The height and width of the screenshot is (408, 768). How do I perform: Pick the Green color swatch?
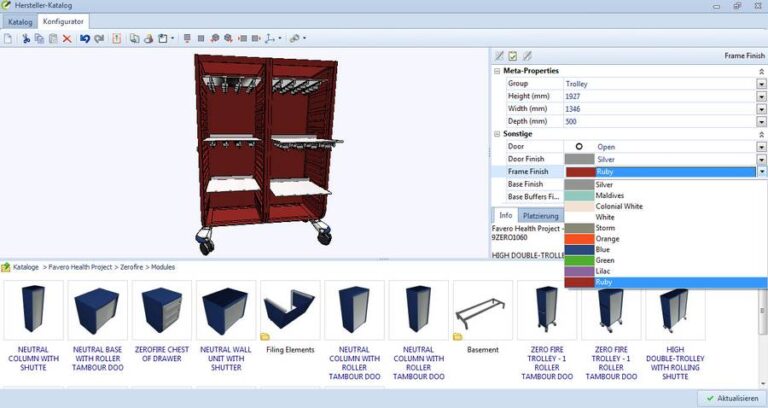tap(579, 261)
